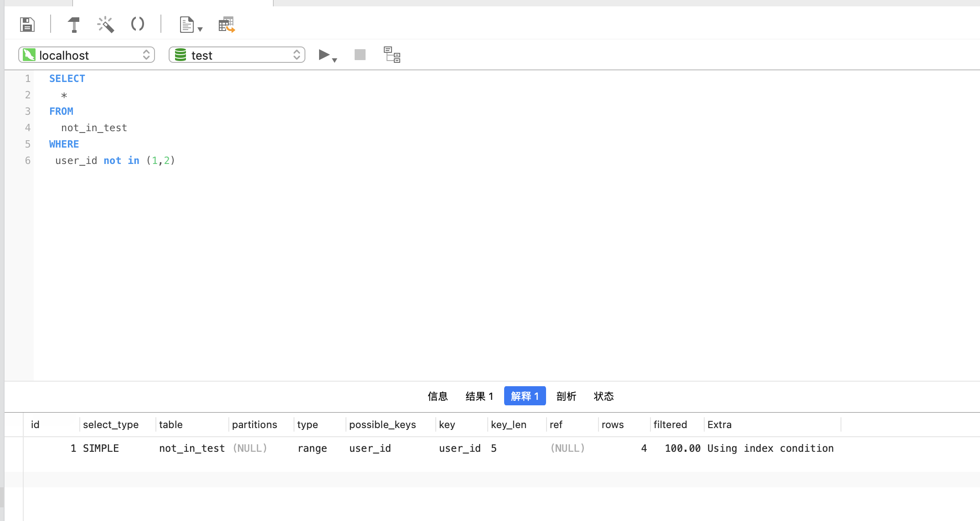Switch to the 结果 1 tab
The image size is (980, 521).
coord(479,396)
